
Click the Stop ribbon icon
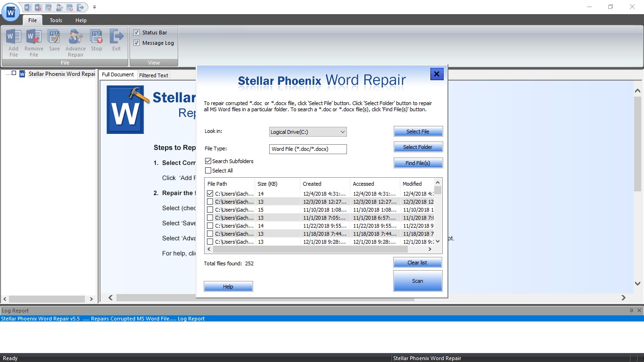coord(97,40)
